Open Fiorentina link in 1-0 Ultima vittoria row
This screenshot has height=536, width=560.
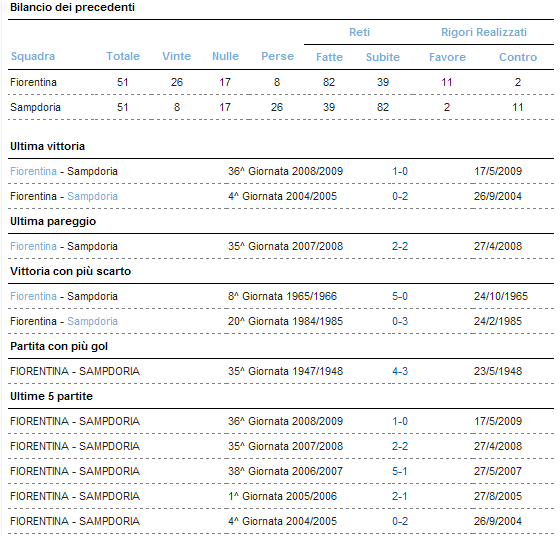coord(33,171)
